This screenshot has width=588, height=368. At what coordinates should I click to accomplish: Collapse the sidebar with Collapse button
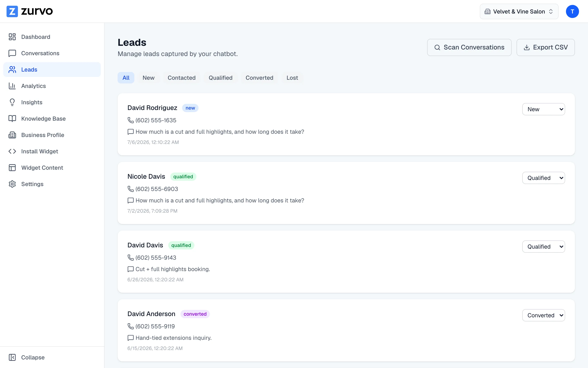pos(52,357)
